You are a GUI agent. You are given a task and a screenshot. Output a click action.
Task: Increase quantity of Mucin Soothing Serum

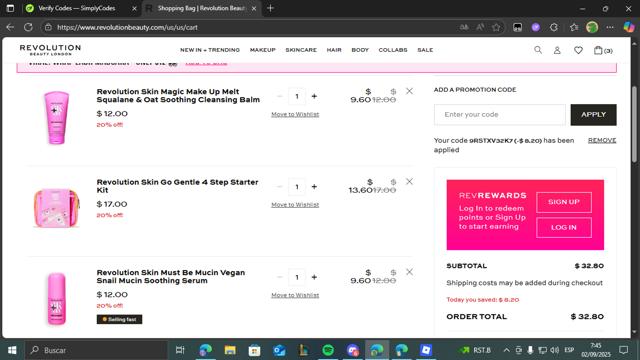(x=314, y=277)
